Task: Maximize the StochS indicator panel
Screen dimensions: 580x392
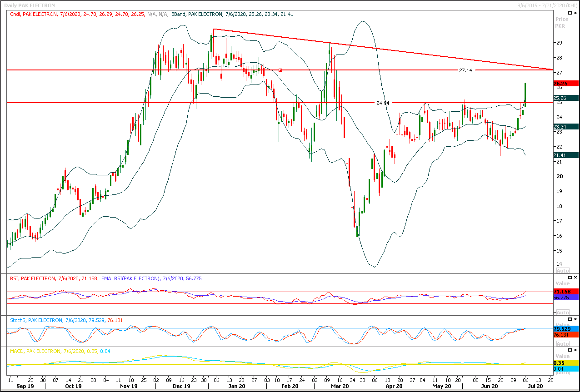Action: click(569, 319)
